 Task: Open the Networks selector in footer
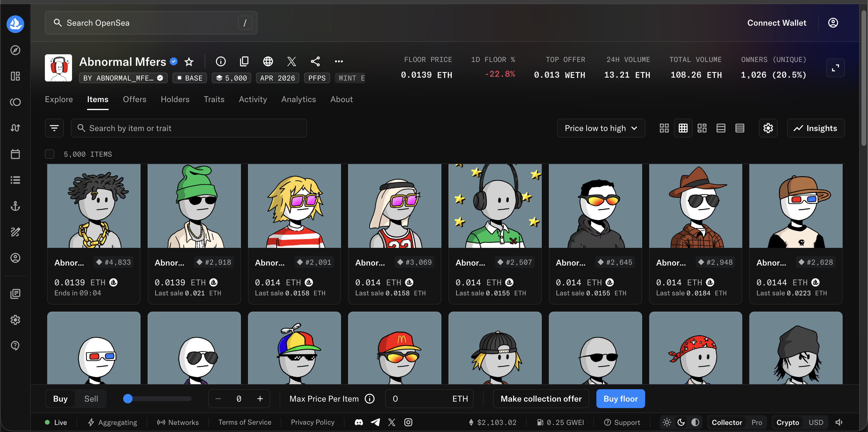pyautogui.click(x=178, y=422)
